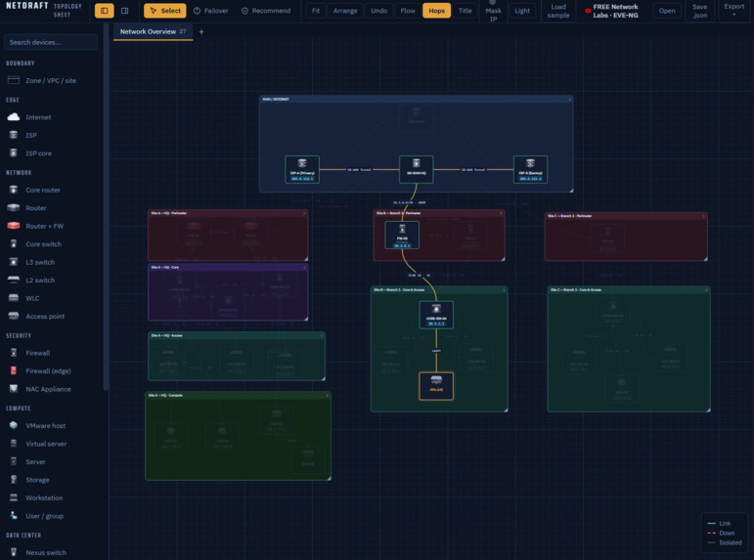Toggle the Title option

point(465,11)
